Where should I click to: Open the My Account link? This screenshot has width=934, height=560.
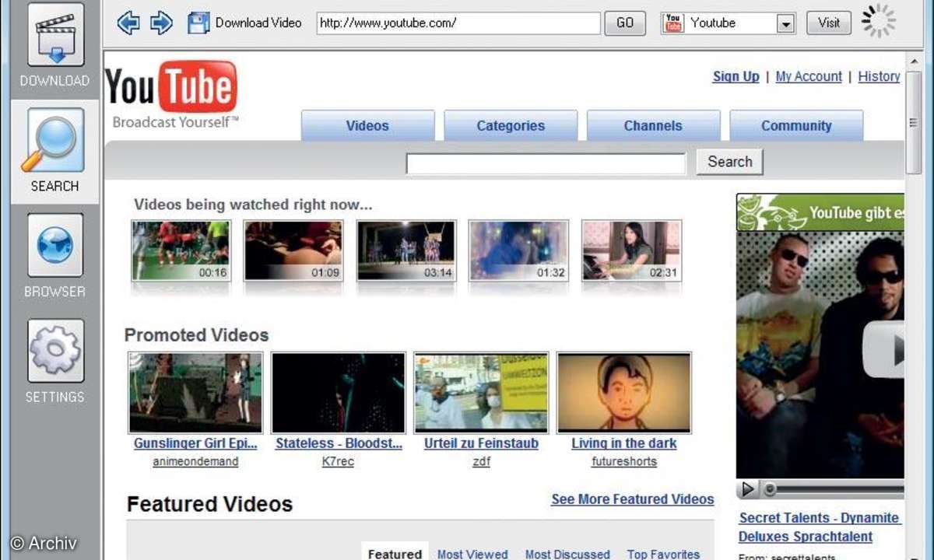point(809,76)
